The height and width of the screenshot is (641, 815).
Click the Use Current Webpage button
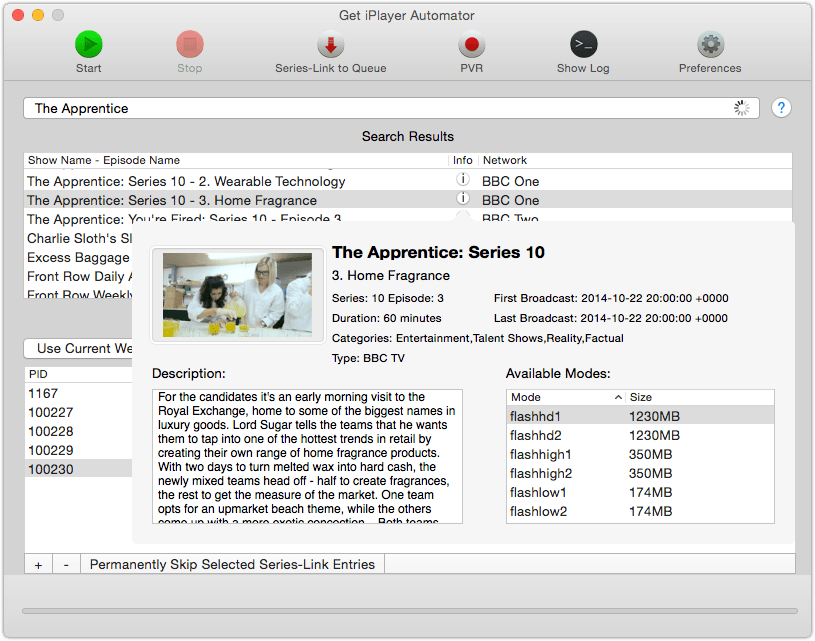coord(78,348)
